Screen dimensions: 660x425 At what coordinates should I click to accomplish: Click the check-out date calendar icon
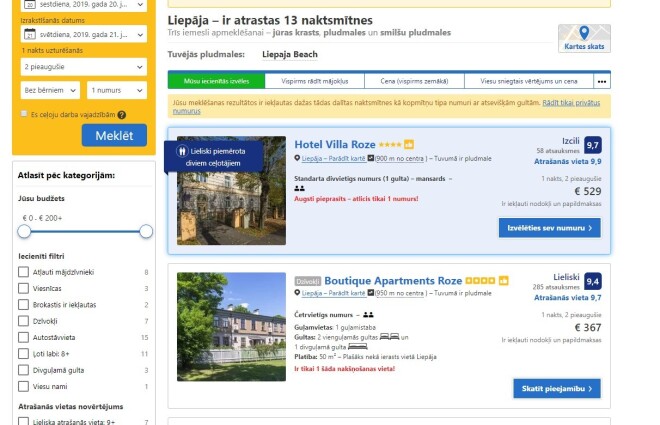click(29, 34)
